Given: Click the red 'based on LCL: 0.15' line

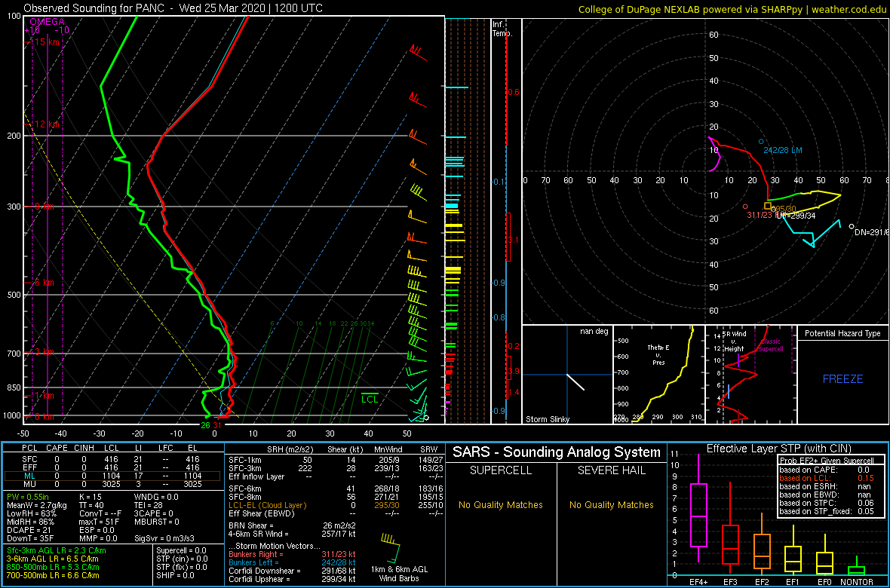Looking at the screenshot, I should pyautogui.click(x=827, y=478).
